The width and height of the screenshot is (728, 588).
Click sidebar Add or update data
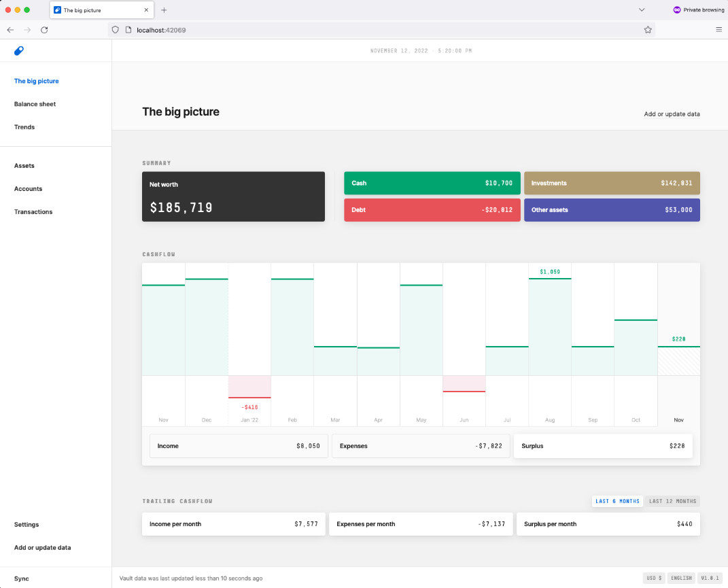[42, 548]
